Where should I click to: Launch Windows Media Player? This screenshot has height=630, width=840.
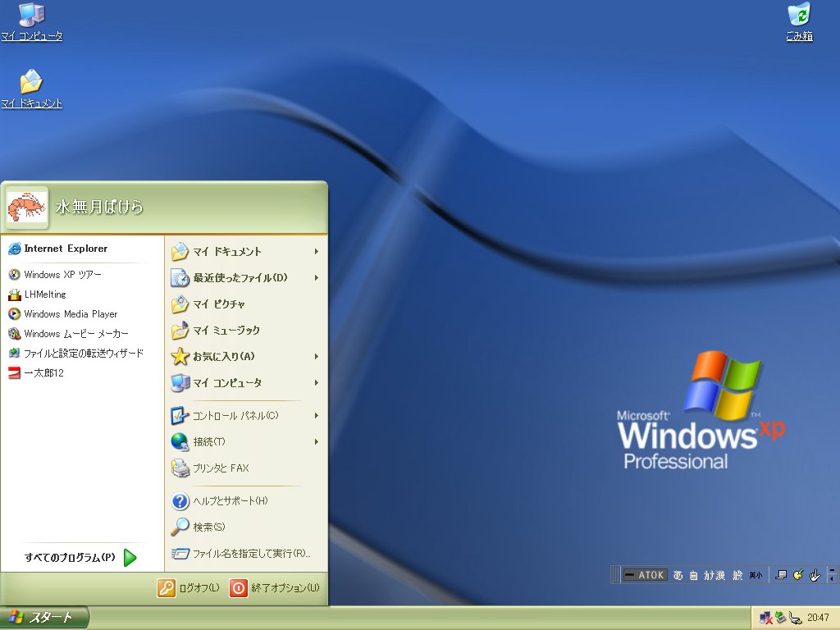tap(70, 314)
